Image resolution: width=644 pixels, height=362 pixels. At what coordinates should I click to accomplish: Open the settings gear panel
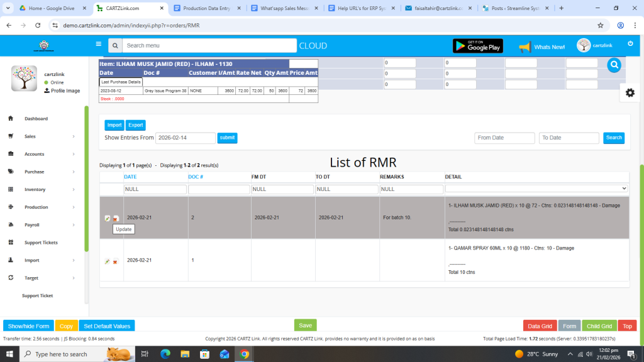630,92
